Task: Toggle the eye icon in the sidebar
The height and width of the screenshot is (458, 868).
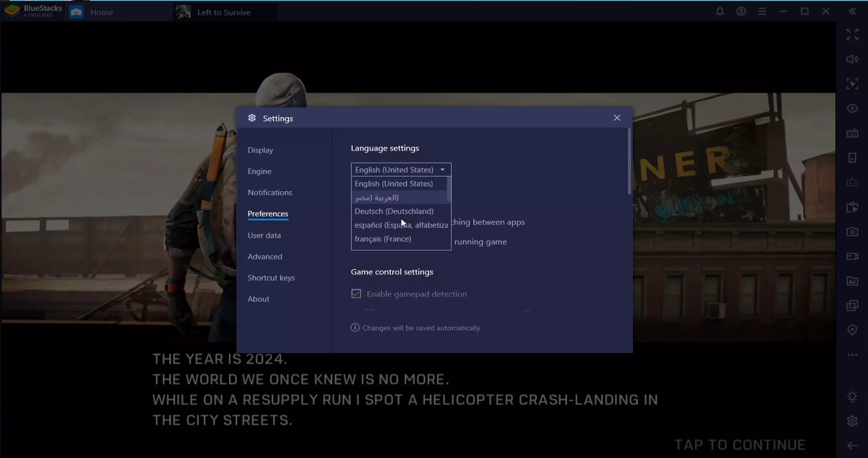Action: click(852, 108)
